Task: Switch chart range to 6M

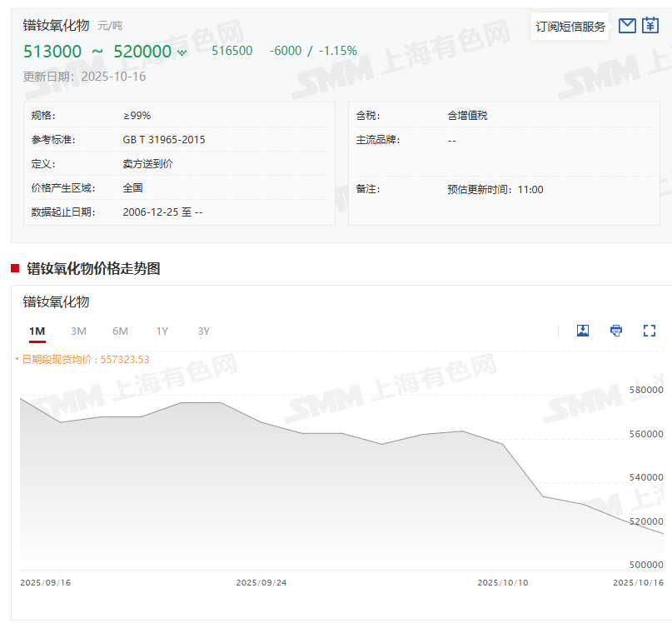Action: (120, 331)
